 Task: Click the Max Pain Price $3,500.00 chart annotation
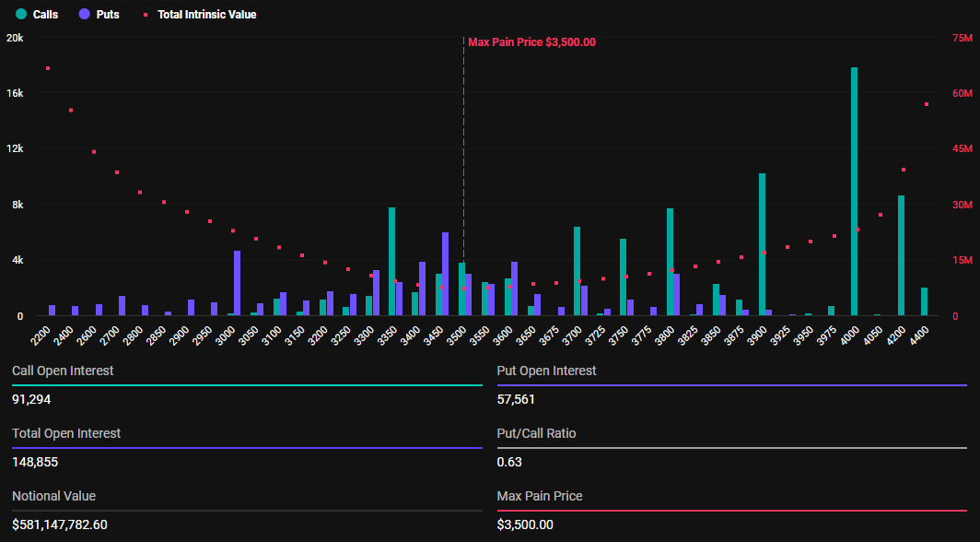531,42
